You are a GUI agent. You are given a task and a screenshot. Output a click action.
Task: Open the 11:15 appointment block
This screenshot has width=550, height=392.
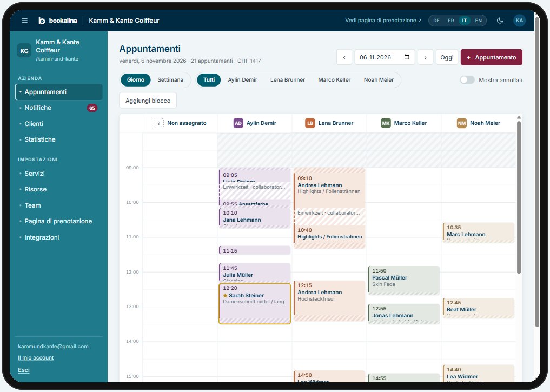click(255, 250)
